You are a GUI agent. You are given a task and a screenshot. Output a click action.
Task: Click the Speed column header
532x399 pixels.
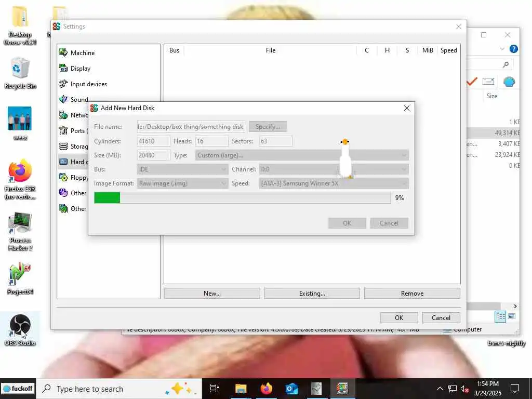click(x=448, y=50)
